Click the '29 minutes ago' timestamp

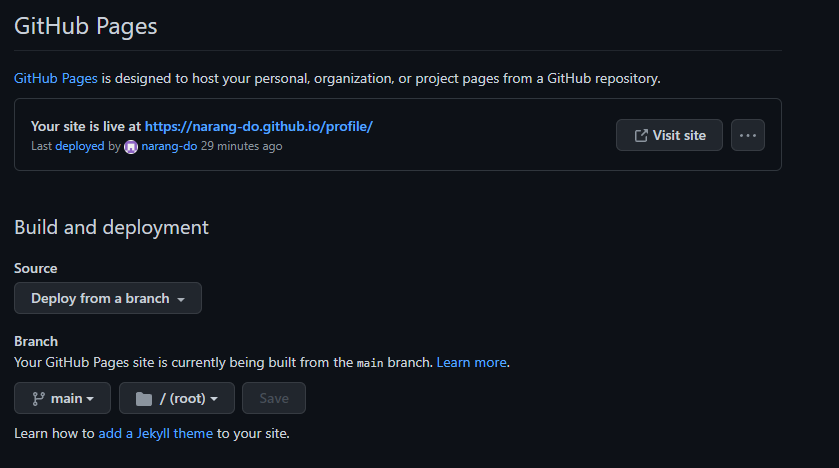(x=241, y=146)
